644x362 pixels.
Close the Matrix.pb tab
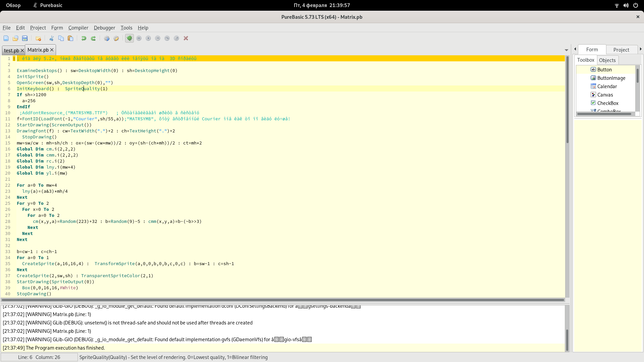[x=52, y=50]
